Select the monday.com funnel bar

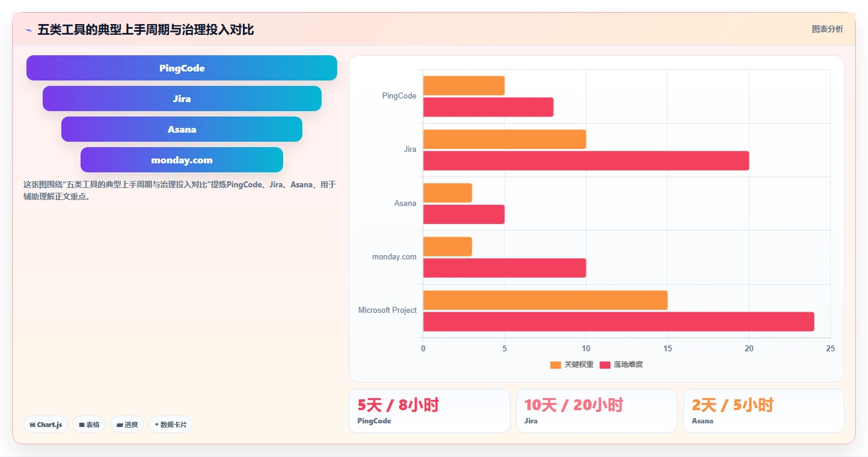[182, 160]
